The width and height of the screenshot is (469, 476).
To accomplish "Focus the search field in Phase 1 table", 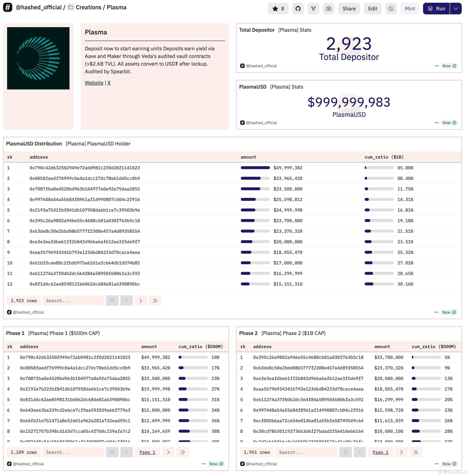I will tap(73, 452).
